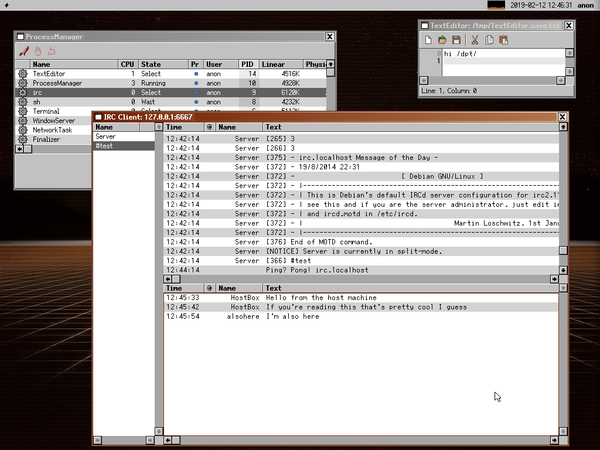Viewport: 600px width, 450px height.
Task: Click the 'hi /dpt/' line in TextEditor
Action: (460, 54)
